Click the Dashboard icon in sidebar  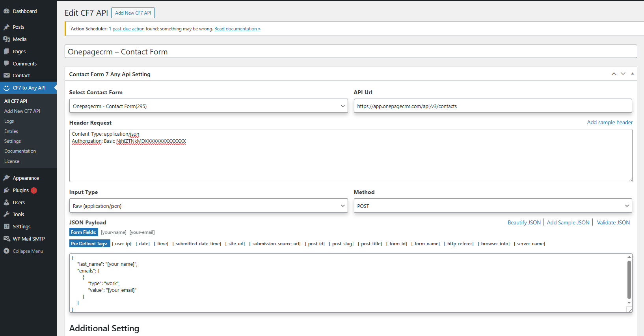6,11
